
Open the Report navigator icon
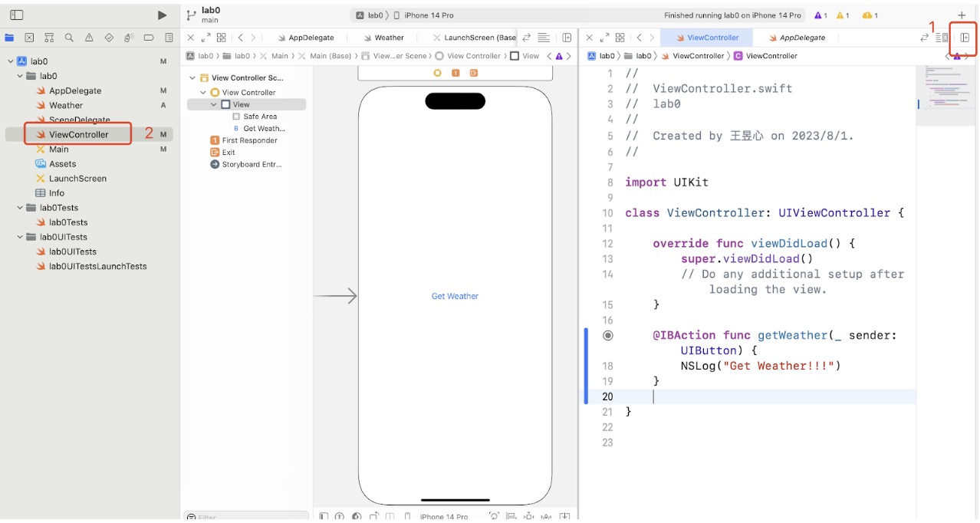(x=169, y=38)
